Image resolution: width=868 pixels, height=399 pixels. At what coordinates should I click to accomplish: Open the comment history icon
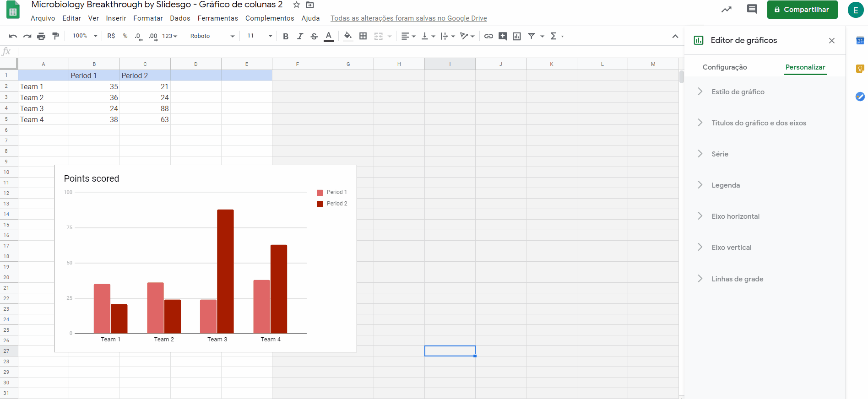pos(752,9)
